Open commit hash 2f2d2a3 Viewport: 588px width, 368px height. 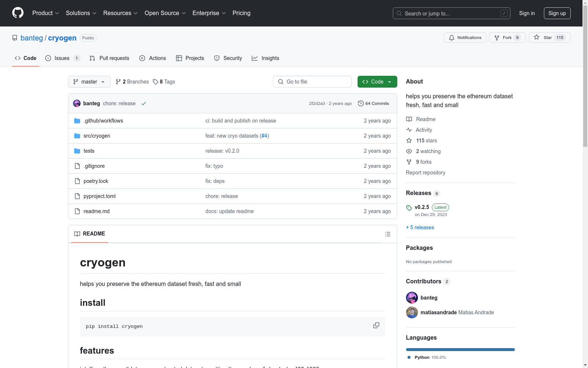click(x=317, y=103)
